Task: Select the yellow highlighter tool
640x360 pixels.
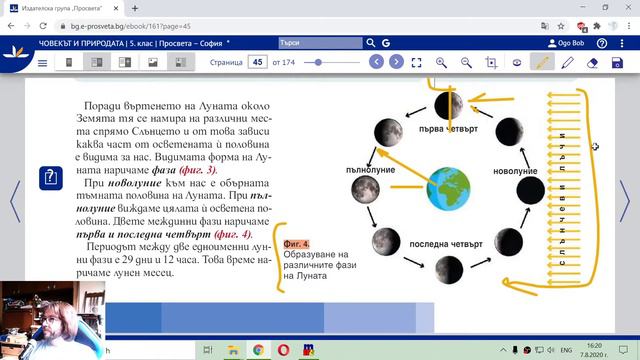Action: point(542,62)
